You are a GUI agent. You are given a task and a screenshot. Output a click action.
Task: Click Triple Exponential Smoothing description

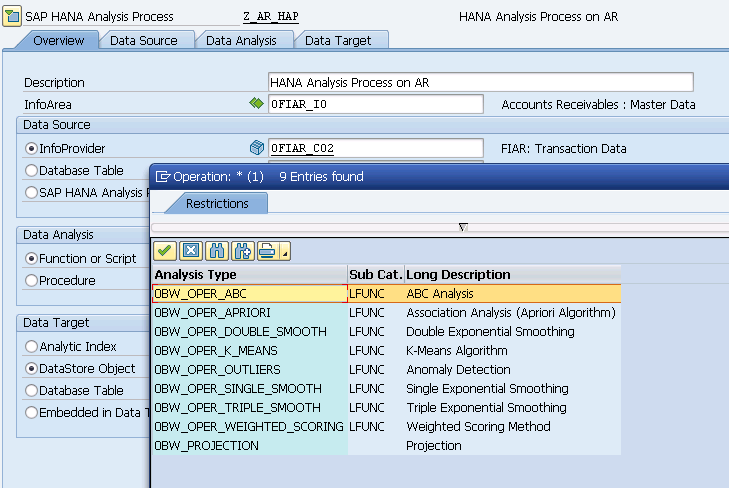tap(487, 408)
